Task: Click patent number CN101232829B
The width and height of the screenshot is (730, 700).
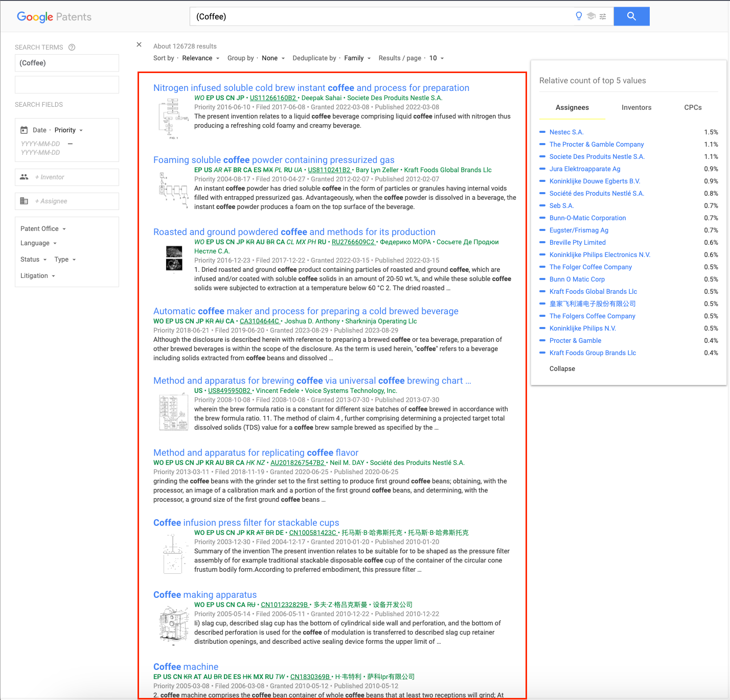Action: tap(285, 605)
